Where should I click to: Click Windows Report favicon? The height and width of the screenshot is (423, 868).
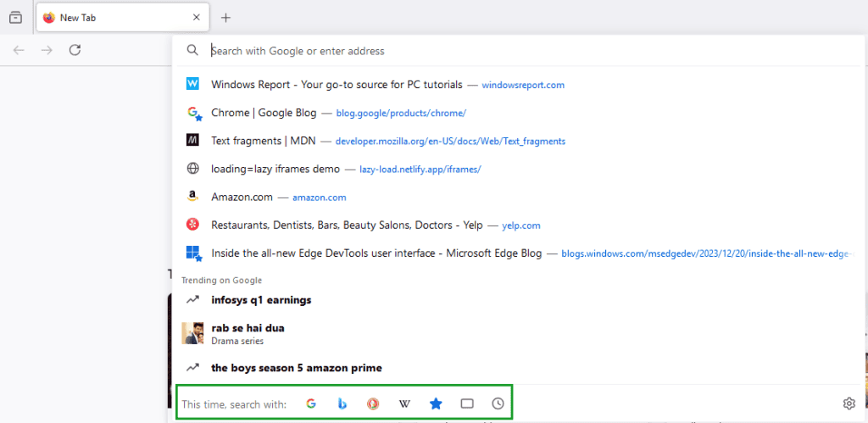[x=192, y=84]
